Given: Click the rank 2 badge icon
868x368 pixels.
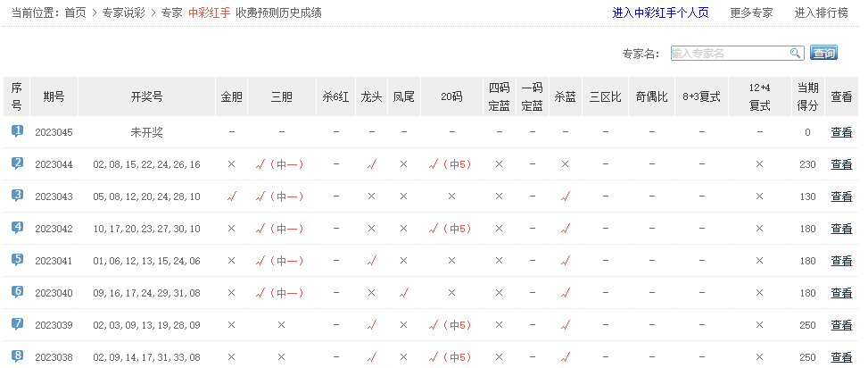Looking at the screenshot, I should point(17,163).
